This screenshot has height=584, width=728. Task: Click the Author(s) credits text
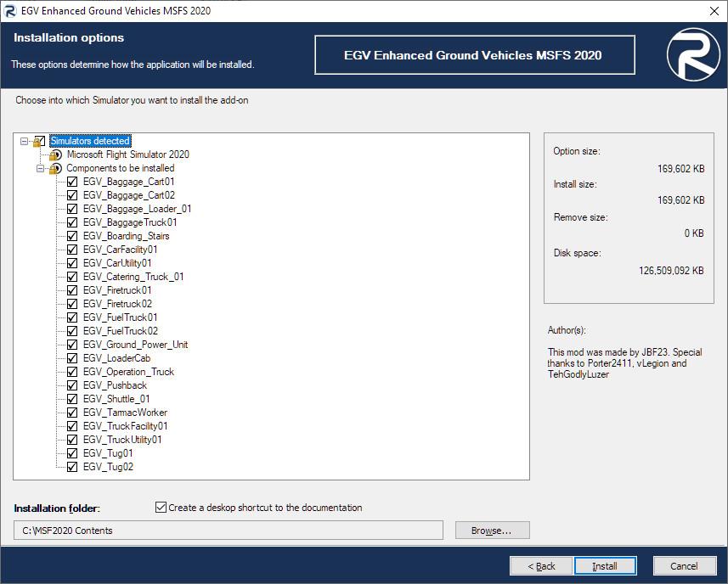pos(624,363)
